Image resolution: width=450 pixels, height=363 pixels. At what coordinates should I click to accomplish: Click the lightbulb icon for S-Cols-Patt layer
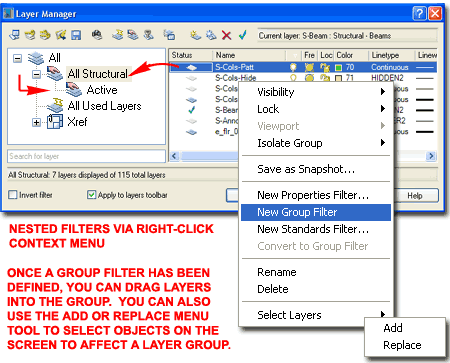click(x=293, y=67)
